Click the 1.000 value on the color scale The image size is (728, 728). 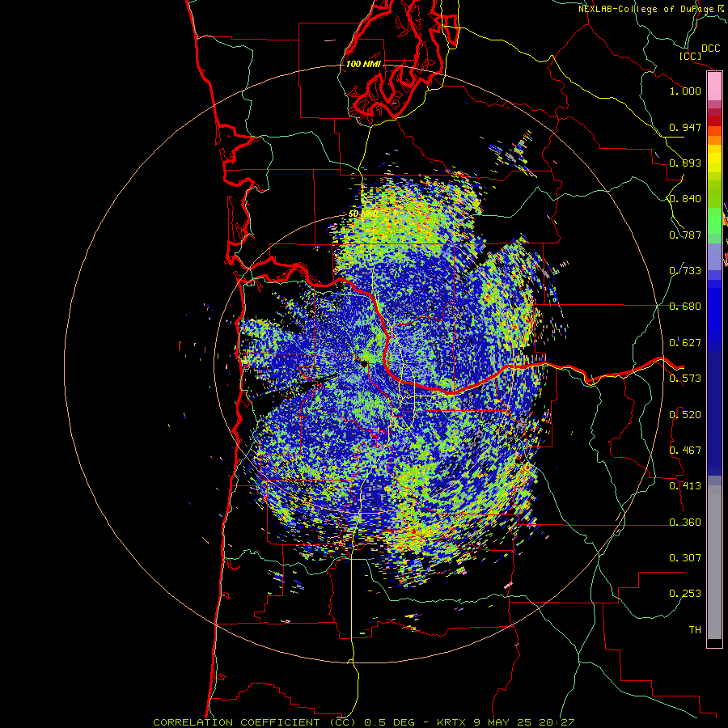[x=685, y=91]
